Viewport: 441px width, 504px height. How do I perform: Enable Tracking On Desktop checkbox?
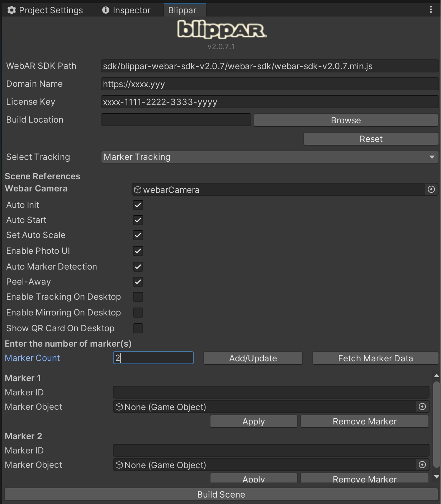pyautogui.click(x=138, y=297)
